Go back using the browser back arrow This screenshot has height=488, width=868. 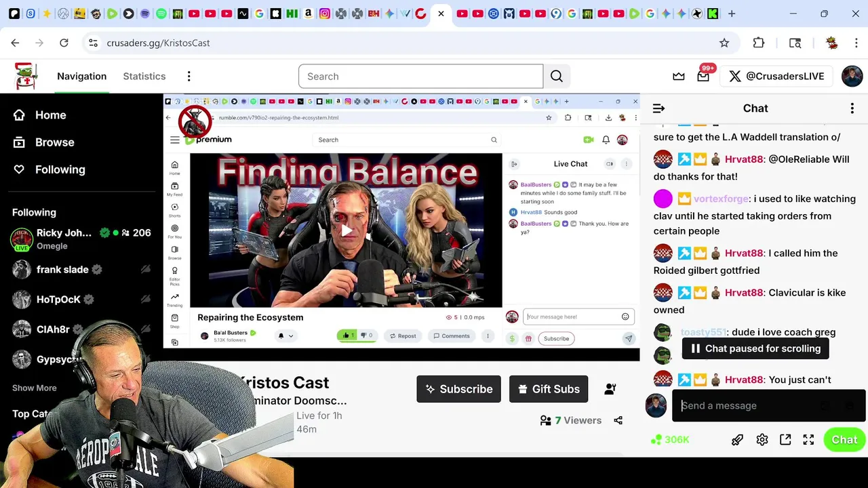point(15,43)
